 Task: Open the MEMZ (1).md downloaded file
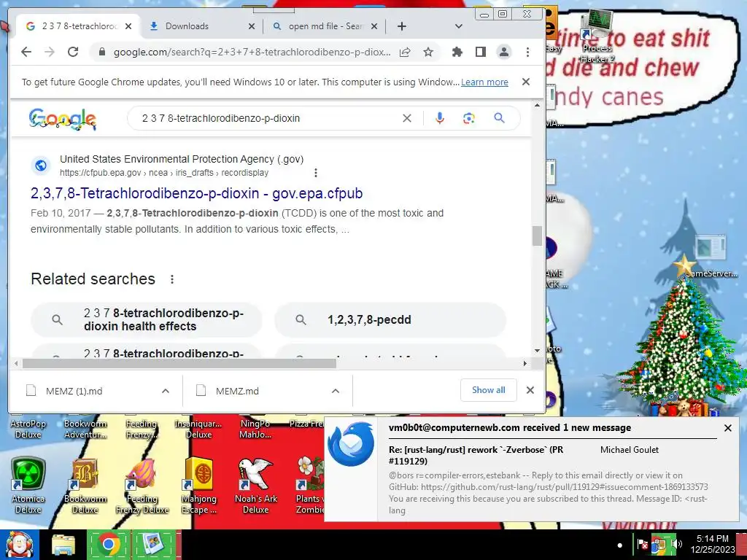(x=74, y=391)
